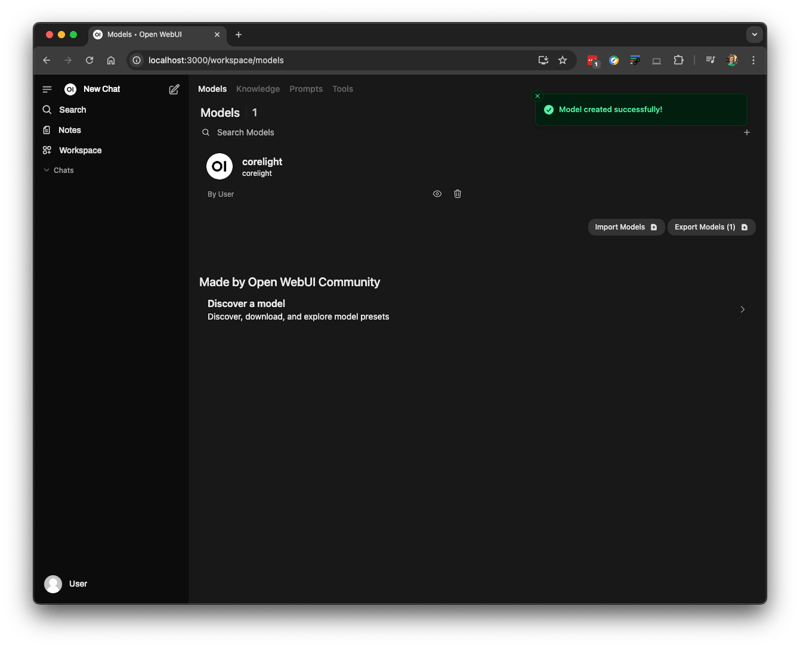Switch to the Prompts tab
The image size is (800, 648).
(306, 89)
